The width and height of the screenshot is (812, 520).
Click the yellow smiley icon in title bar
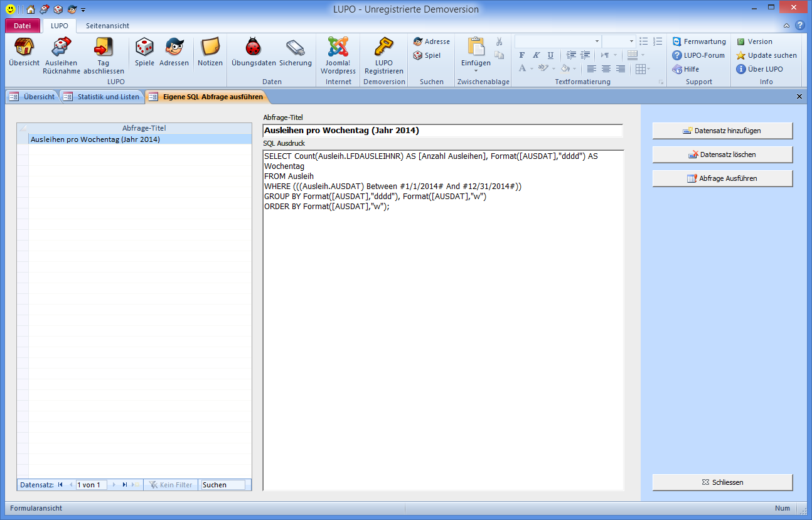tap(11, 9)
